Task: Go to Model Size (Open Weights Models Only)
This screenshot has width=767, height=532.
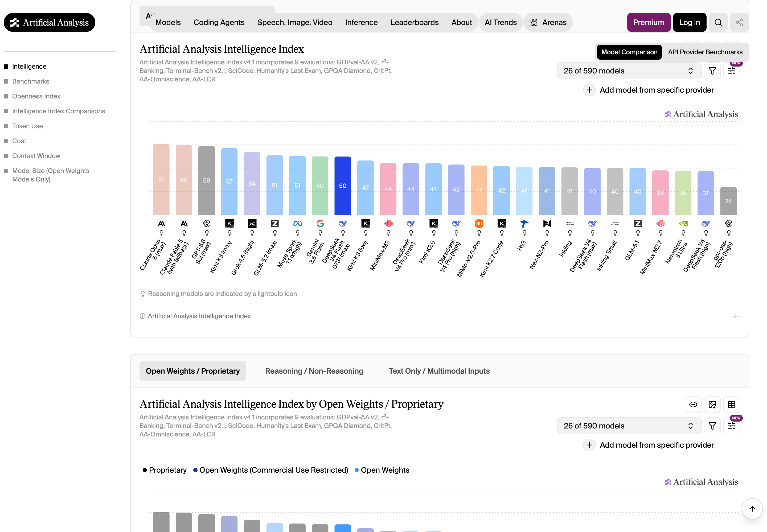Action: pyautogui.click(x=51, y=175)
